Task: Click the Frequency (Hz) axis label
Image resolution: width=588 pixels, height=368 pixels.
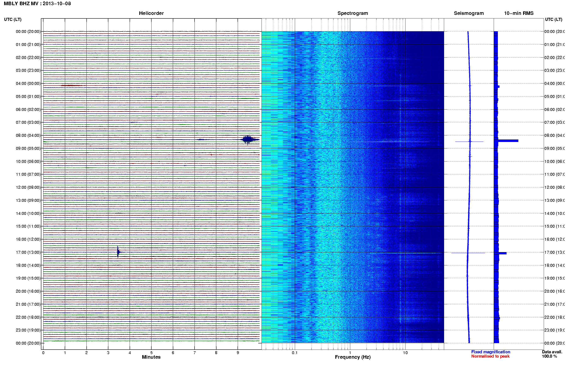Action: click(353, 357)
